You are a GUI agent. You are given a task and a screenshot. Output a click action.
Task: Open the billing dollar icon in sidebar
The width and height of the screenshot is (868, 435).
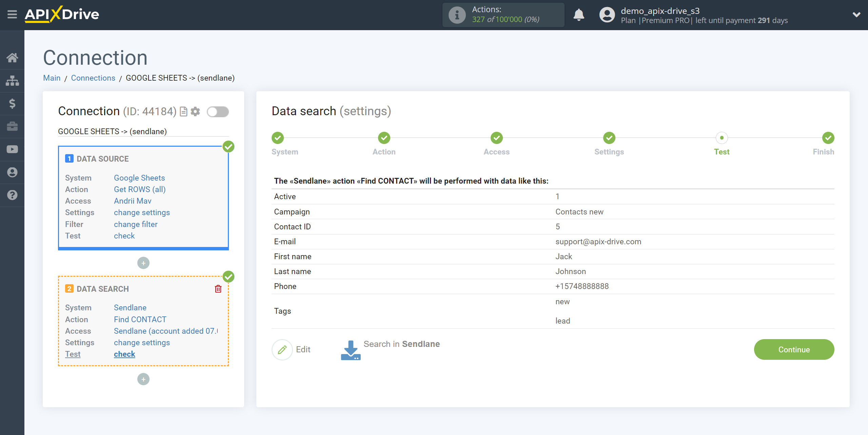pos(12,103)
